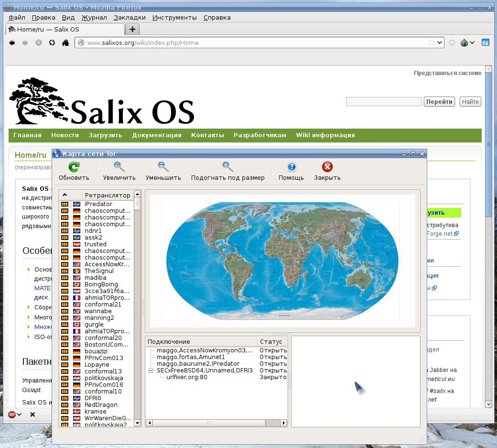Click the flag icon of gurgle relay
The height and width of the screenshot is (448, 497).
(77, 325)
